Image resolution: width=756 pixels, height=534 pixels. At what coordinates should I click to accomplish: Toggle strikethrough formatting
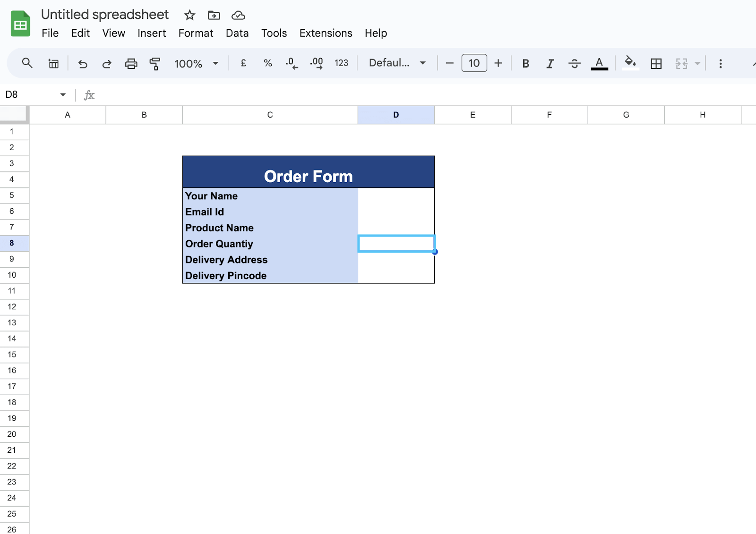[574, 63]
